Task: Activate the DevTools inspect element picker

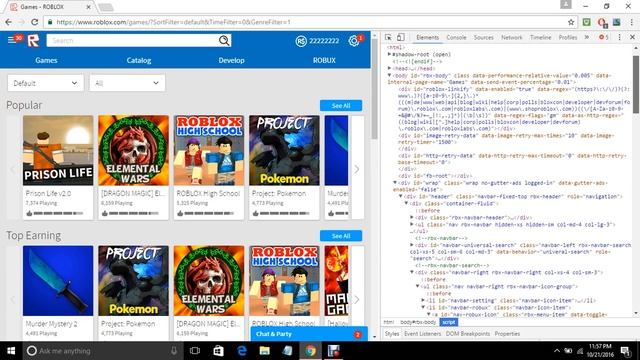Action: pos(388,37)
